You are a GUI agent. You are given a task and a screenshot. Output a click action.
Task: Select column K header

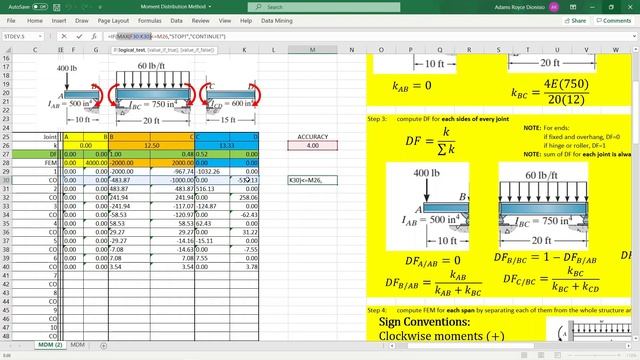tap(244, 50)
